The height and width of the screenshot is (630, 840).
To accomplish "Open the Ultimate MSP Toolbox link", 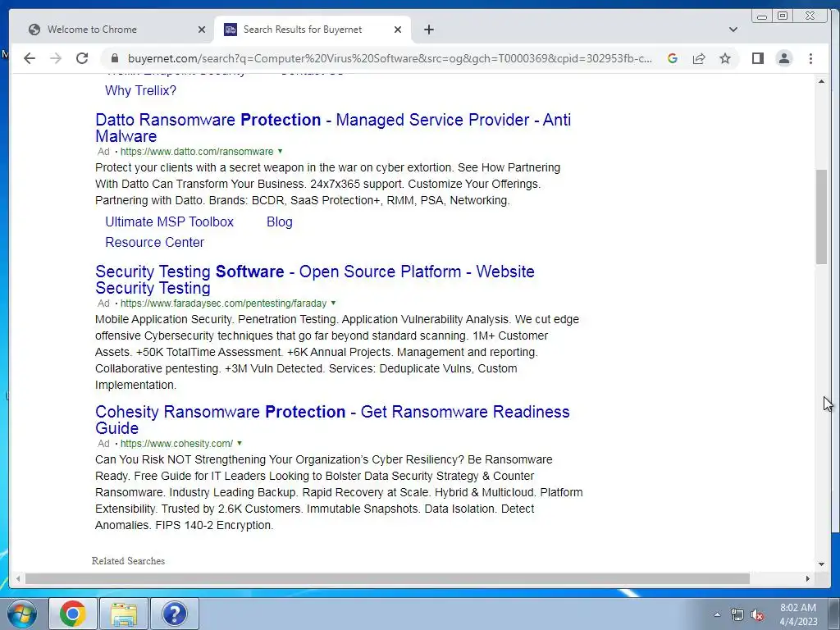I will [169, 221].
